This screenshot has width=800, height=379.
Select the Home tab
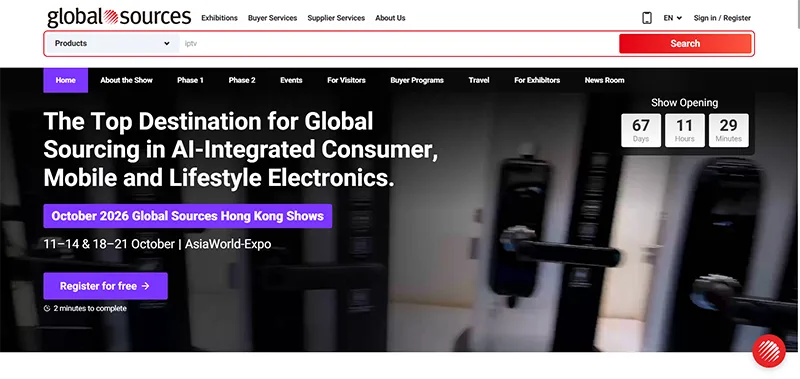click(x=65, y=80)
